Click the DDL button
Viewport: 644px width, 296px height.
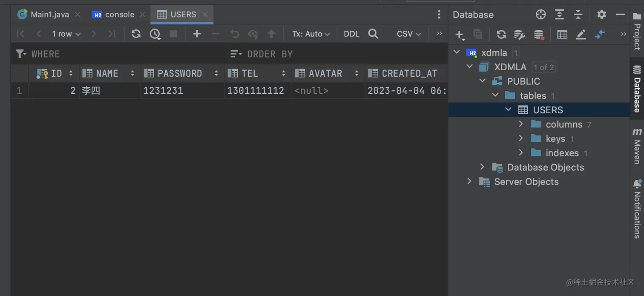[x=351, y=34]
